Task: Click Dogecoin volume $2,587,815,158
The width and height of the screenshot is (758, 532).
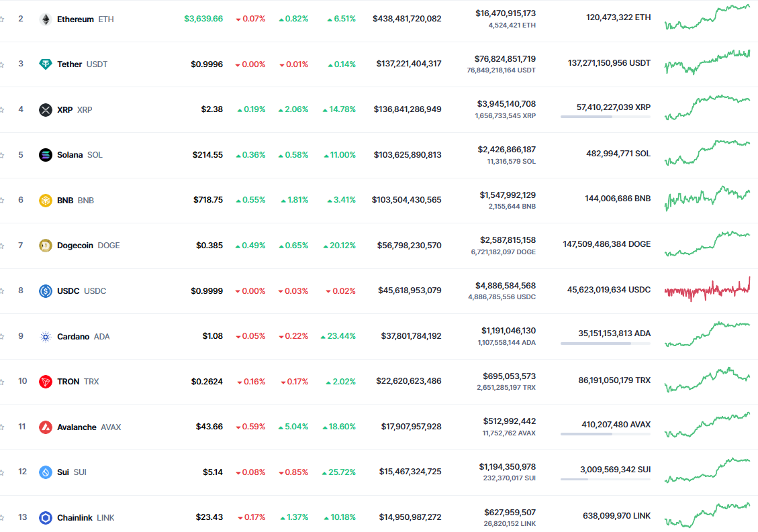Action: 508,240
